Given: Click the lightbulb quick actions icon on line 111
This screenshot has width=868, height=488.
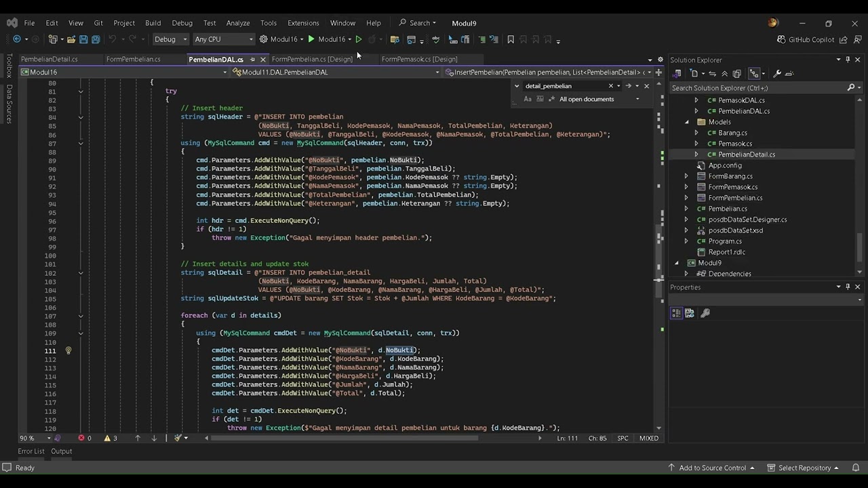Looking at the screenshot, I should [x=68, y=350].
